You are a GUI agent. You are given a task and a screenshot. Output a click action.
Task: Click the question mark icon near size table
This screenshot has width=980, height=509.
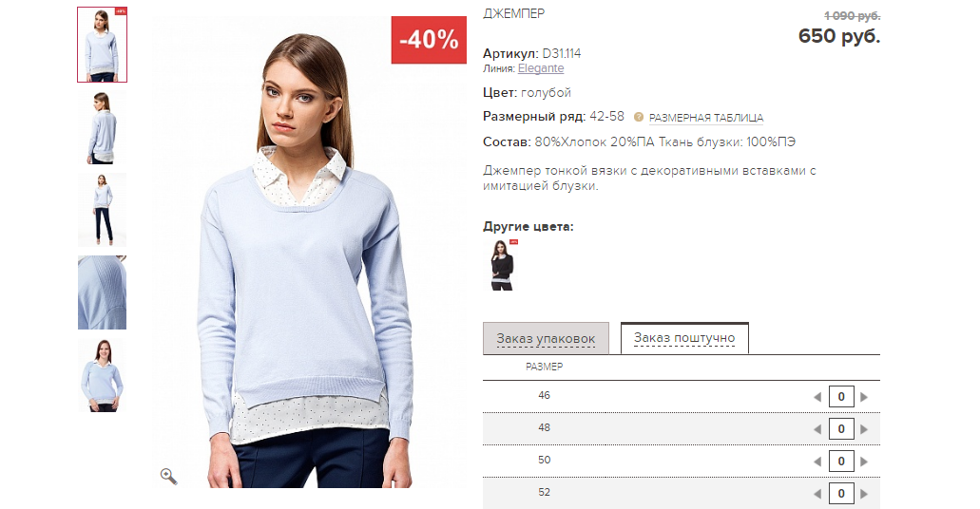click(x=638, y=117)
